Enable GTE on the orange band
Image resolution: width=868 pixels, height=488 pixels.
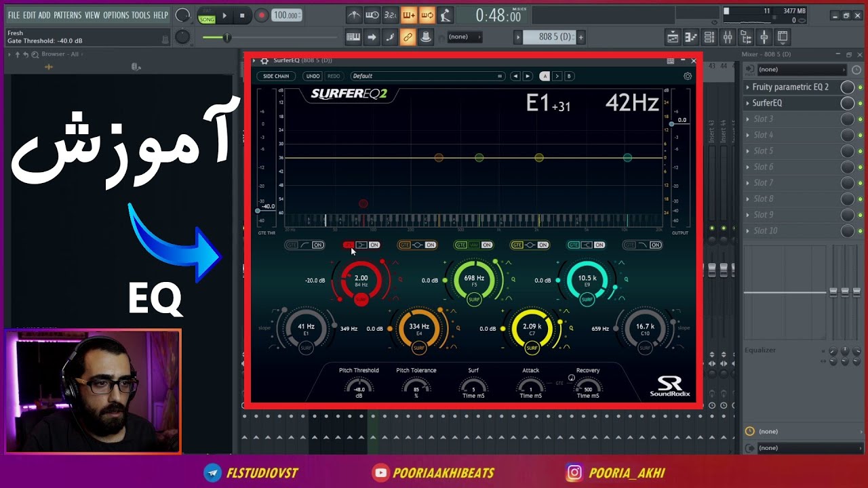(404, 245)
